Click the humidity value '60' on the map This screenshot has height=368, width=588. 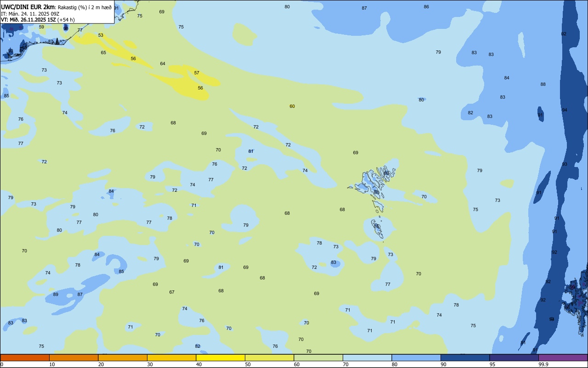pos(292,106)
